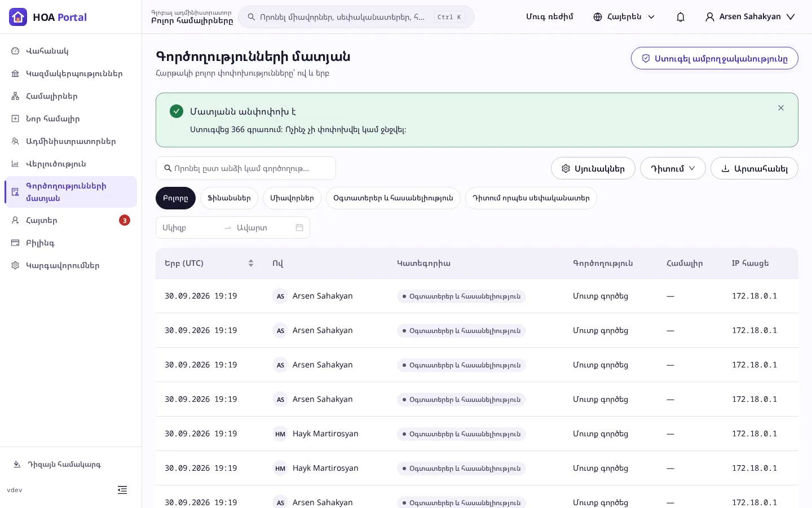Open the Հայերեն language dropdown
The image size is (812, 508).
624,17
